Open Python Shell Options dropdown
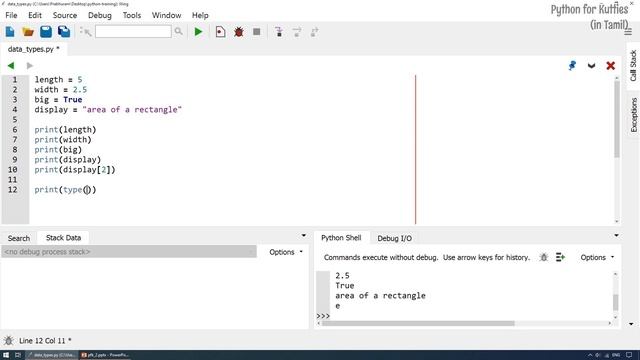640x360 pixels. click(597, 257)
